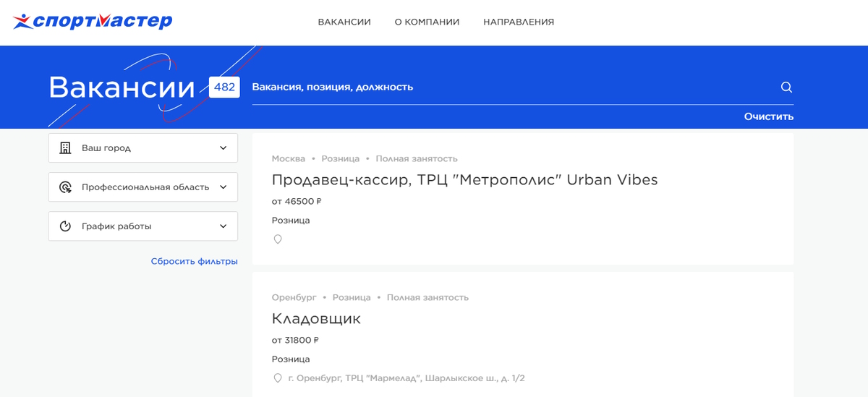This screenshot has height=397, width=868.
Task: Click Полная занятость in the Москва card
Action: pyautogui.click(x=417, y=158)
